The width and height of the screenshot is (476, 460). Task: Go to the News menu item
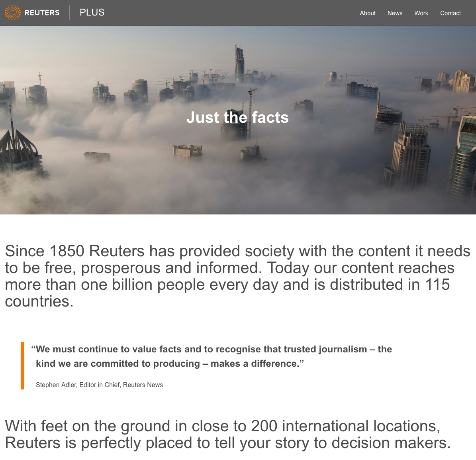point(395,13)
